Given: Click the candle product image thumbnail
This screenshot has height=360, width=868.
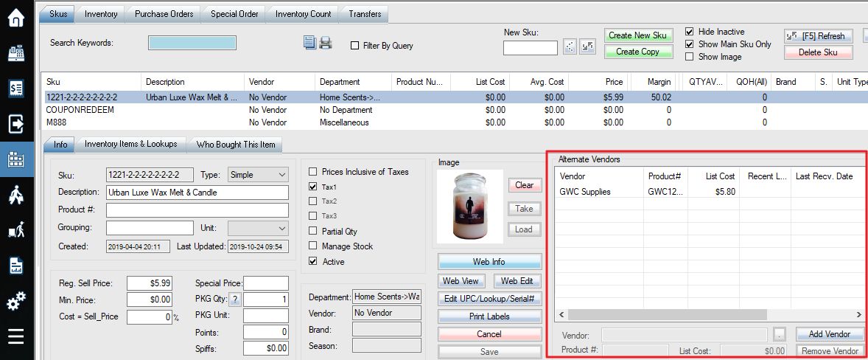Looking at the screenshot, I should [470, 207].
